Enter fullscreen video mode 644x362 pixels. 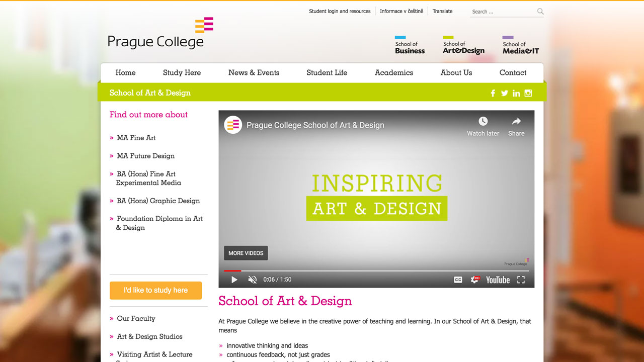tap(521, 280)
